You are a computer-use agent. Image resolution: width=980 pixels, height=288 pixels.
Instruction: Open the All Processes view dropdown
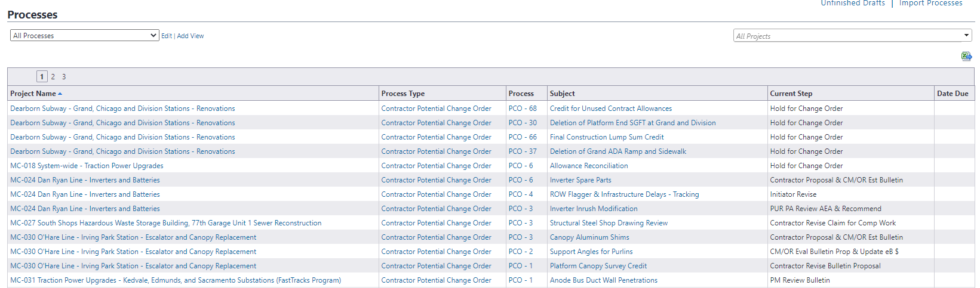click(84, 36)
